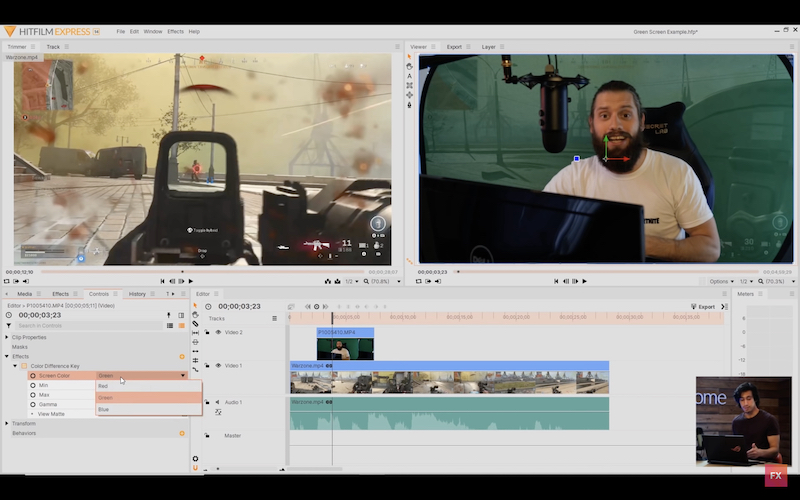Click the pin icon in the Controls panel
This screenshot has width=800, height=500.
169,315
